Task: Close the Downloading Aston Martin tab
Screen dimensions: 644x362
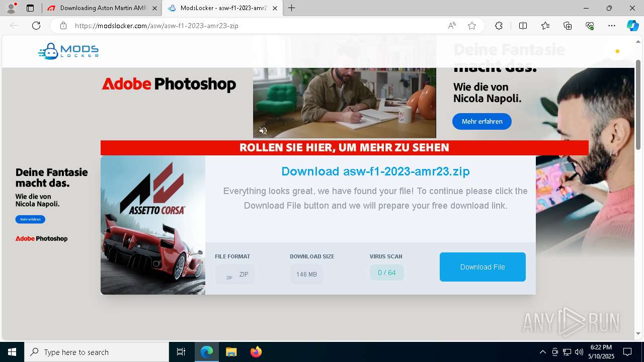Action: pyautogui.click(x=154, y=8)
